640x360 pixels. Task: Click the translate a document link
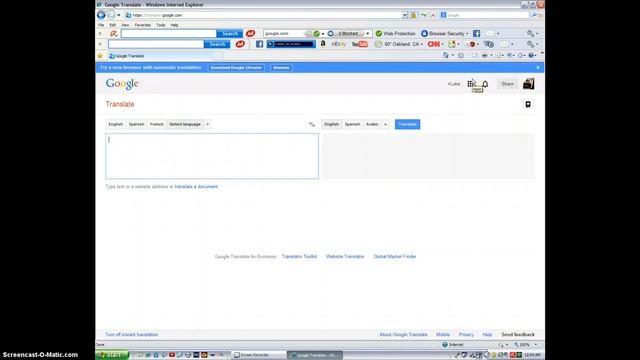(x=196, y=187)
